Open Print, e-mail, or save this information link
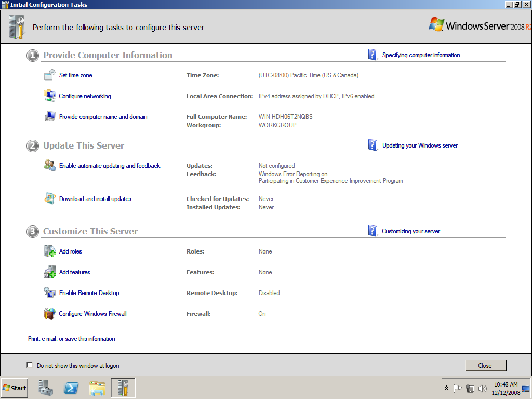Image resolution: width=532 pixels, height=399 pixels. 72,339
